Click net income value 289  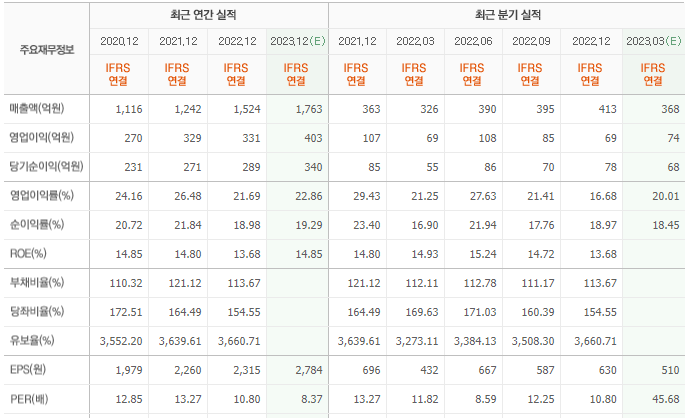pyautogui.click(x=251, y=167)
